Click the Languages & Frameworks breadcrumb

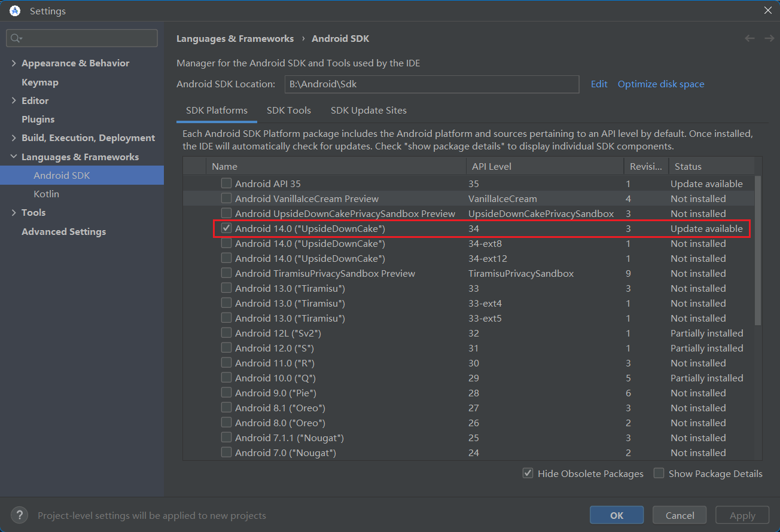[235, 39]
